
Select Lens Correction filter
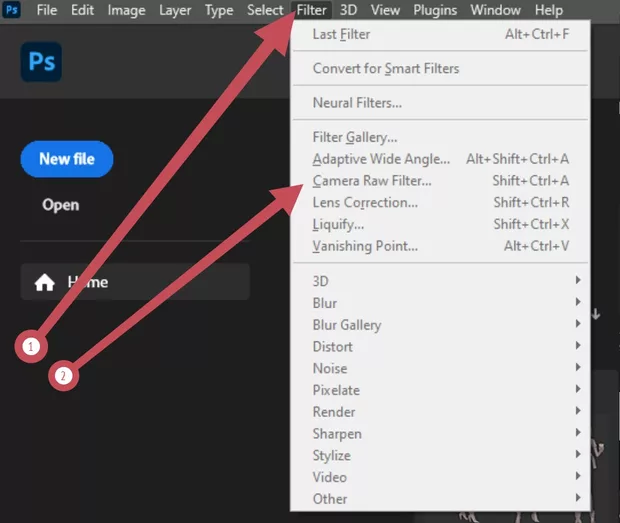pos(440,202)
